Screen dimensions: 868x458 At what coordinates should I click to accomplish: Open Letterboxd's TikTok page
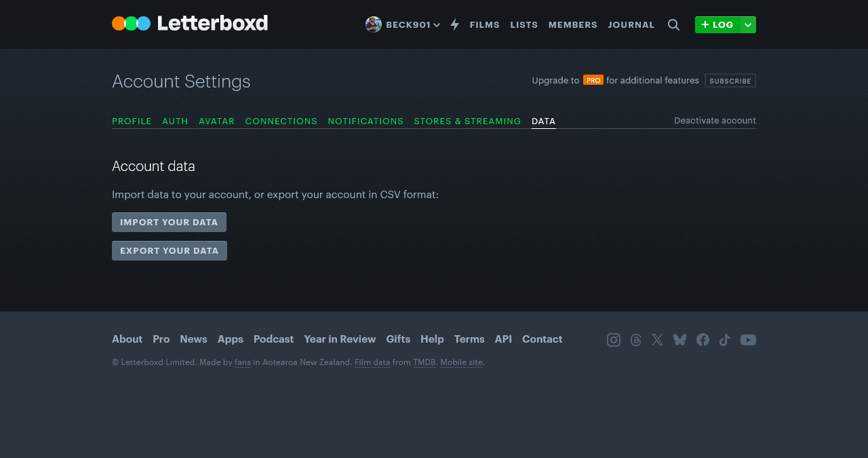724,340
